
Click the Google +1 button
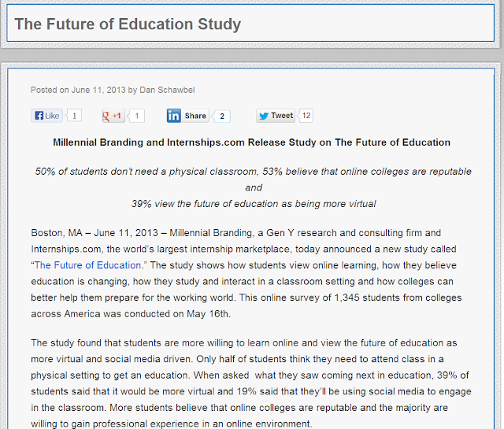coord(113,116)
